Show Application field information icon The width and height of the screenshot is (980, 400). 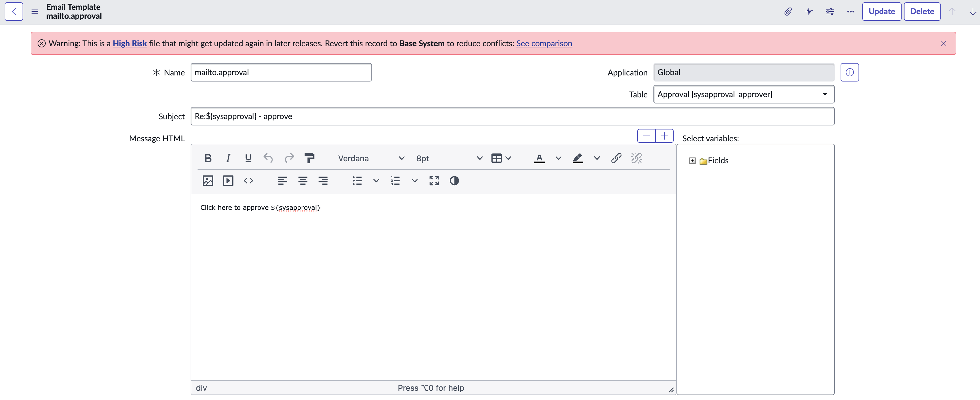click(x=850, y=72)
